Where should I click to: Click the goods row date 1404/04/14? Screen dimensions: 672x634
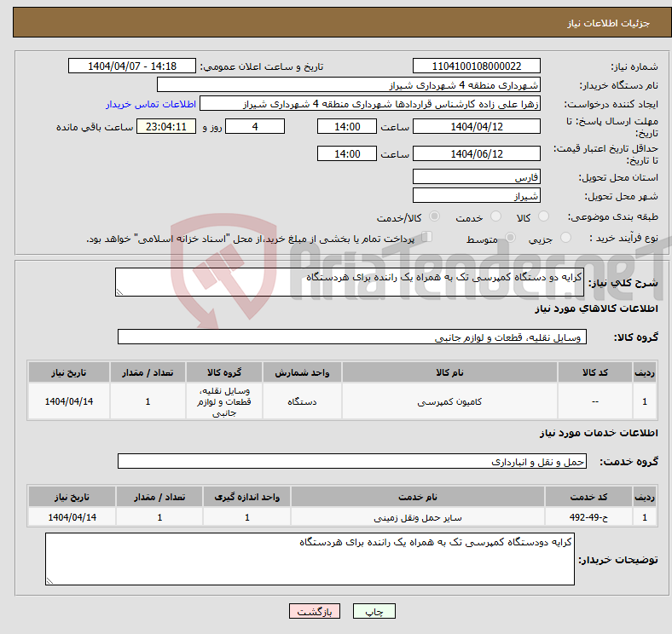[x=69, y=401]
